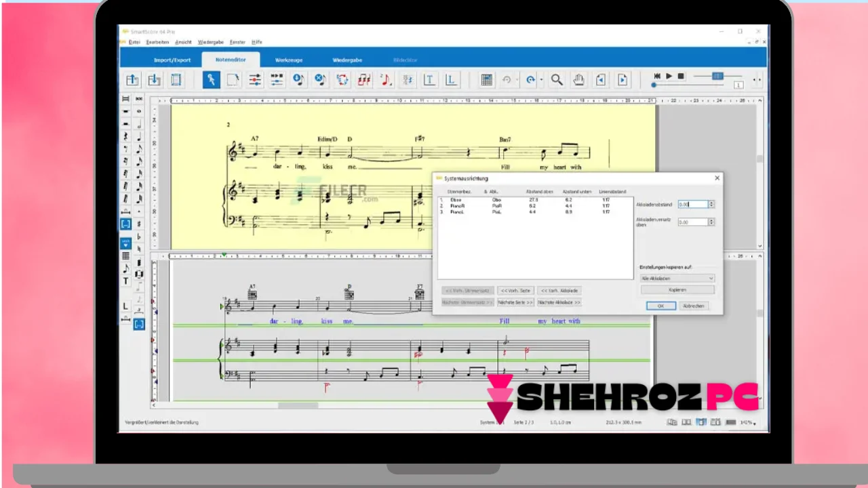
Task: Click 'Nächste Seite >>' button
Action: (516, 302)
